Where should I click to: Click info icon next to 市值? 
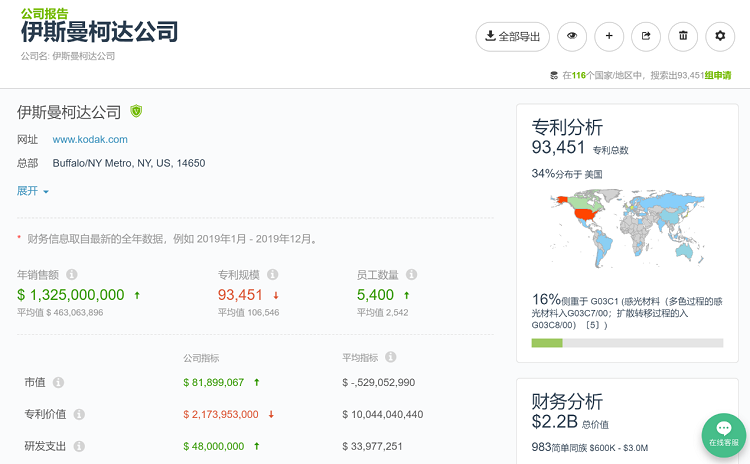(x=58, y=382)
